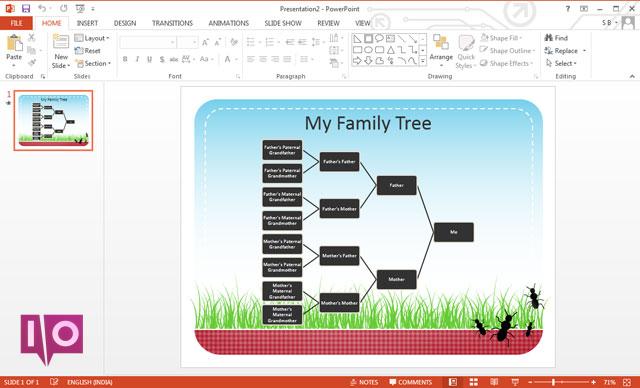Click the Find button

556,38
